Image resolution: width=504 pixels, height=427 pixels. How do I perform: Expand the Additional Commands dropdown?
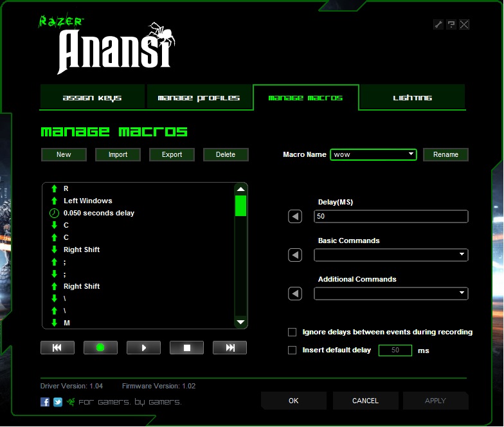click(x=391, y=293)
